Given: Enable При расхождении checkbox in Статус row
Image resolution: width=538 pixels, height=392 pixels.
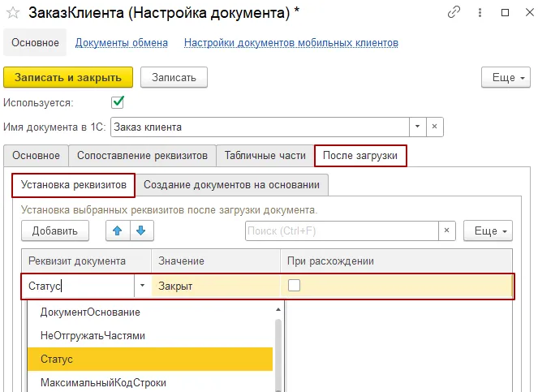Looking at the screenshot, I should 294,286.
